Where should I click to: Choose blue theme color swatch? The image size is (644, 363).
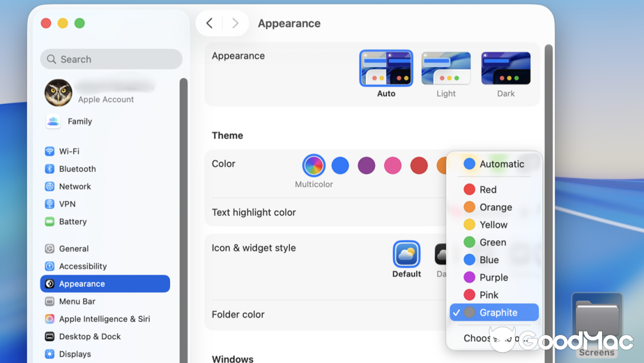[x=340, y=165]
